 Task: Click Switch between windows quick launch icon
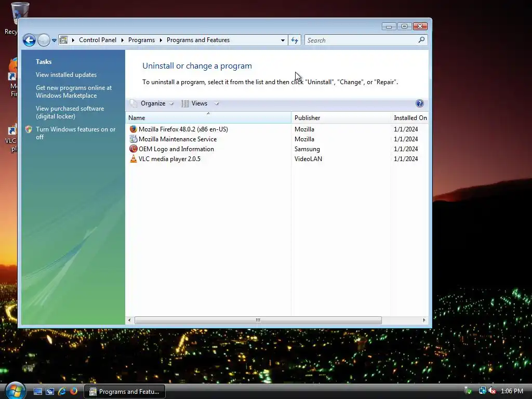pos(50,392)
